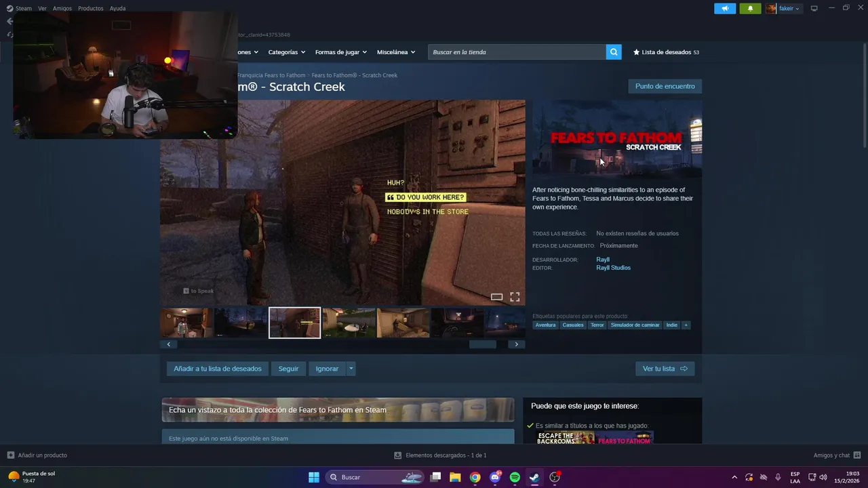This screenshot has height=488, width=868.
Task: Select the Terror tag
Action: tap(597, 325)
